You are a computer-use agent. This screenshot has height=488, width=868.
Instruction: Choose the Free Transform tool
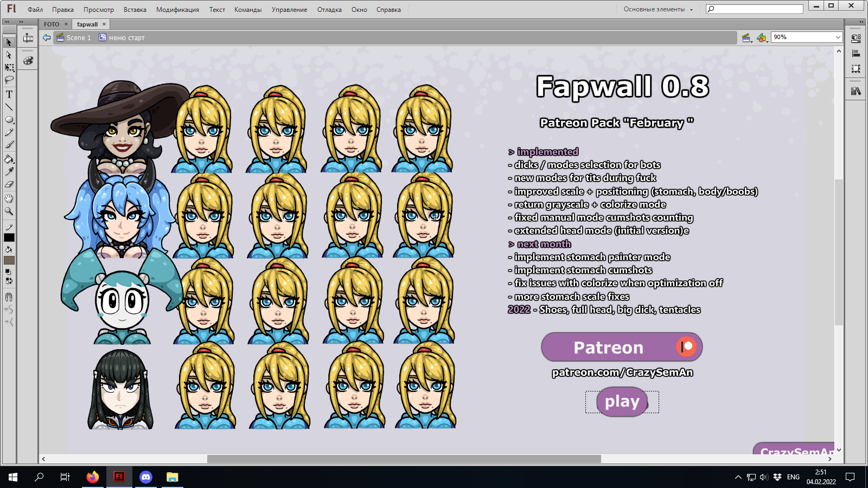pyautogui.click(x=9, y=68)
